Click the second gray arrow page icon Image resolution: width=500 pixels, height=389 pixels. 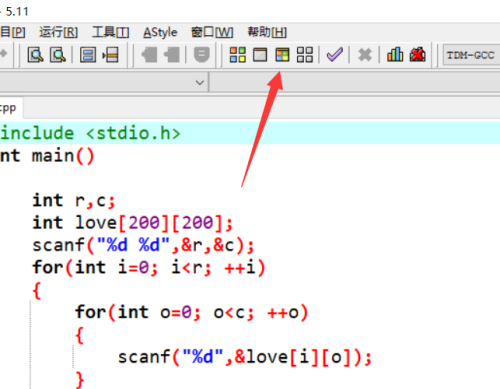coord(172,55)
